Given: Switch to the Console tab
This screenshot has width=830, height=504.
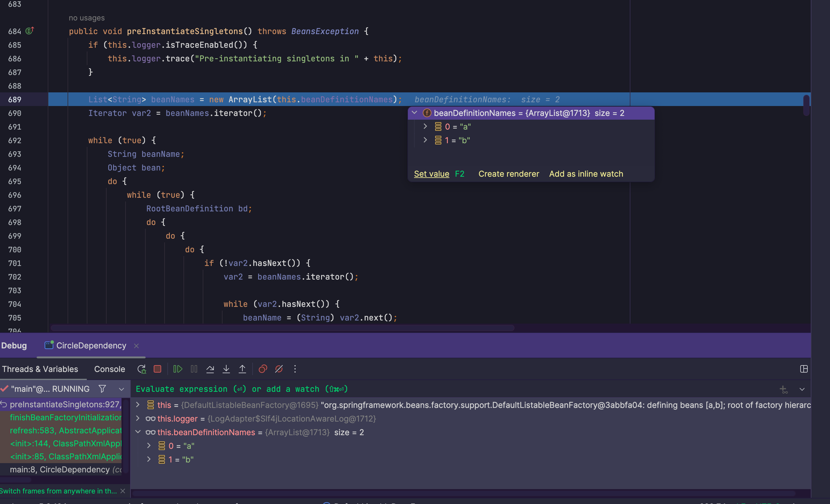Looking at the screenshot, I should coord(109,369).
